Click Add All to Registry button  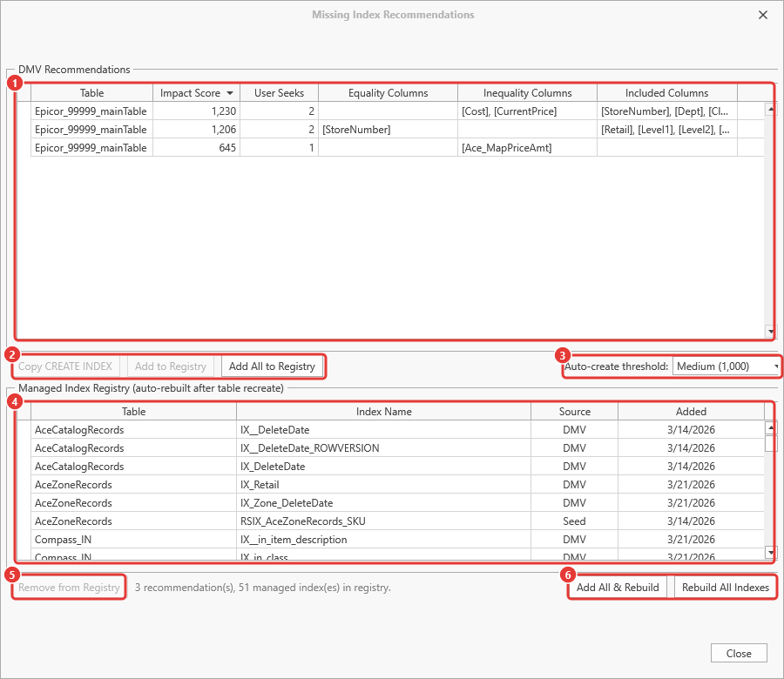(272, 366)
